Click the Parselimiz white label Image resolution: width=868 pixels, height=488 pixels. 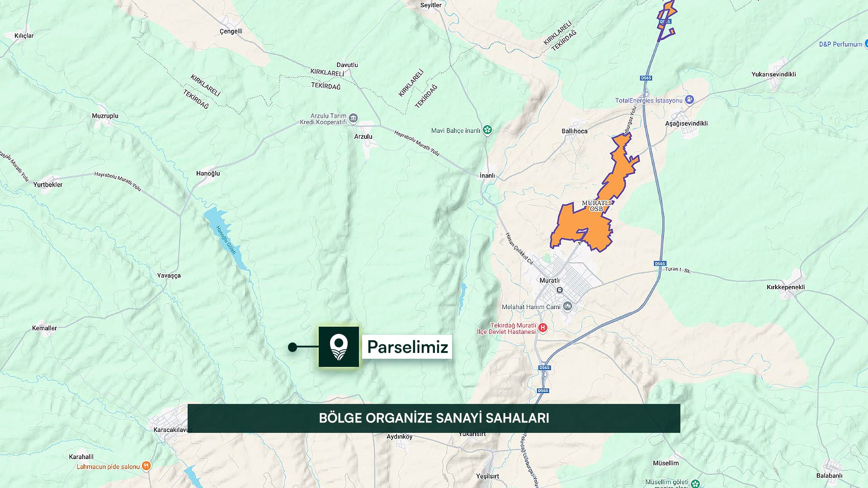[x=407, y=347]
